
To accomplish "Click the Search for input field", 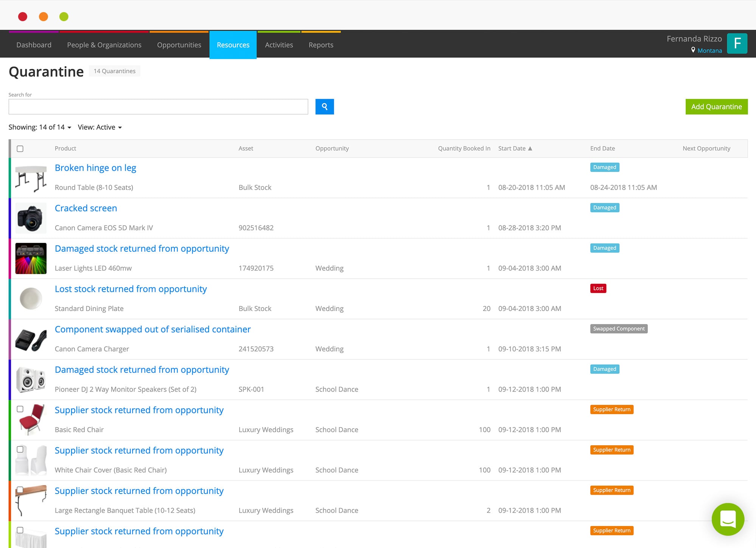I will tap(158, 107).
